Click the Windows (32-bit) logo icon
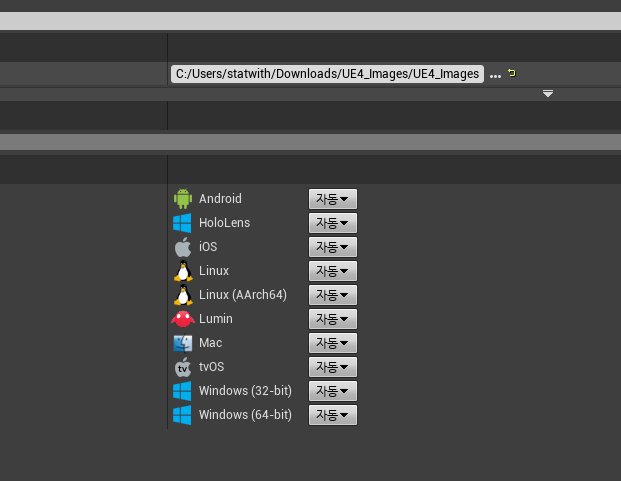 pos(182,391)
